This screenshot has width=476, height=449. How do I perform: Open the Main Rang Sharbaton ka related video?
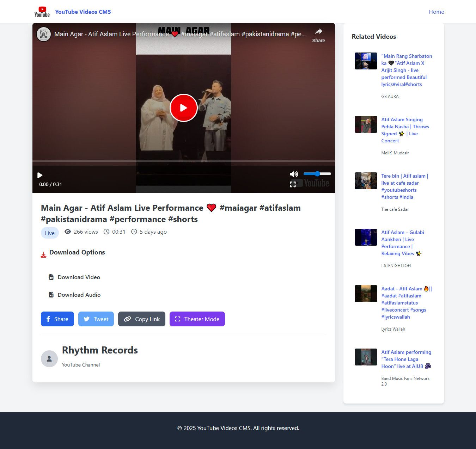click(407, 70)
